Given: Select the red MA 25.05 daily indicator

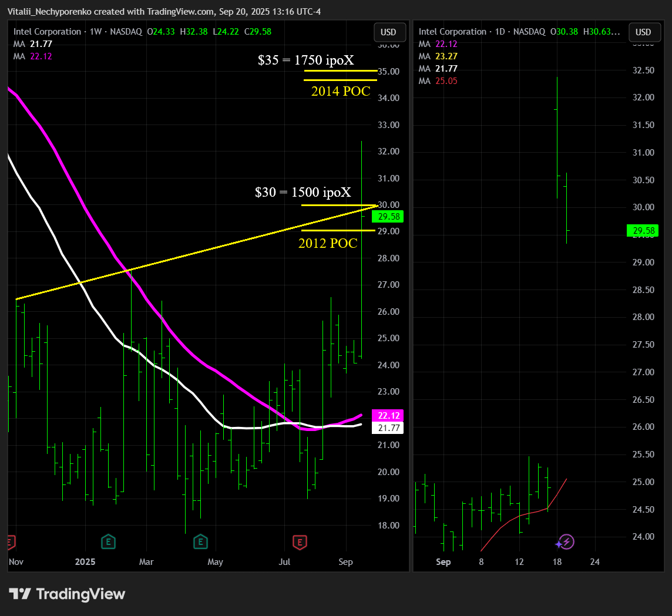Looking at the screenshot, I should (438, 81).
